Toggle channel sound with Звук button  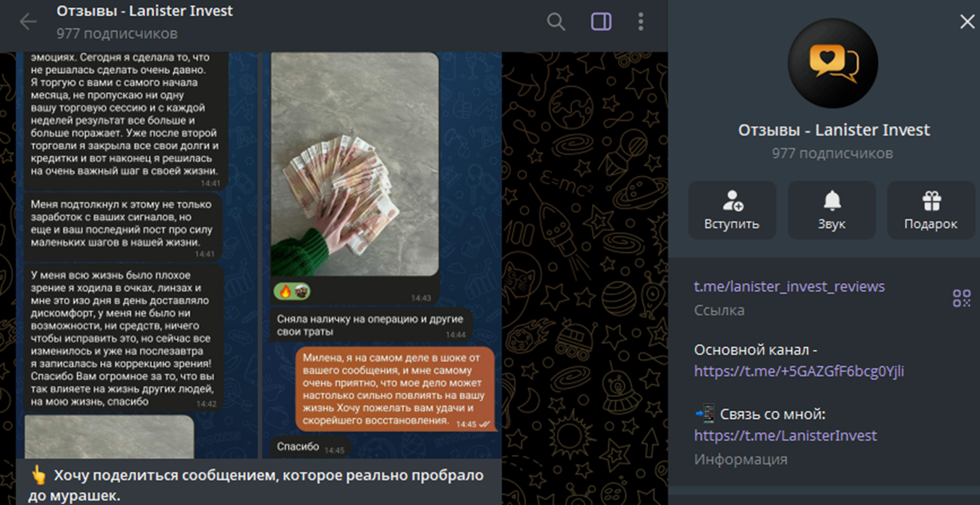832,210
